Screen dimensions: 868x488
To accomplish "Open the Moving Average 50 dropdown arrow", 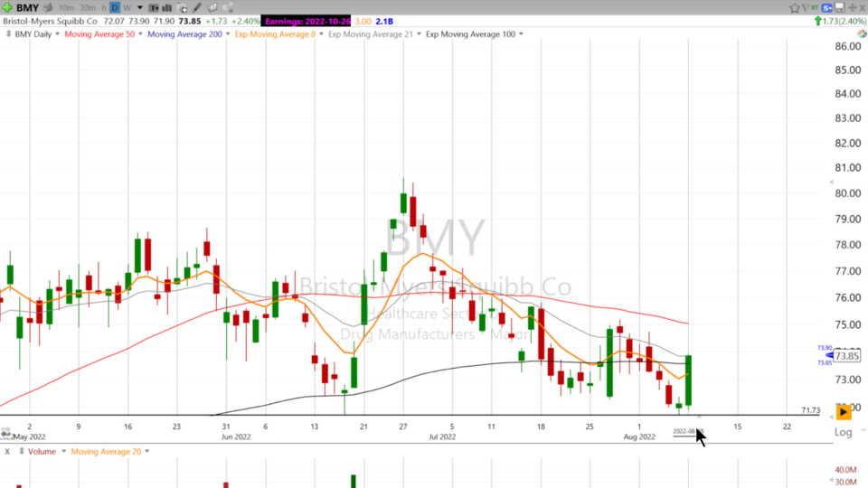I will (140, 34).
